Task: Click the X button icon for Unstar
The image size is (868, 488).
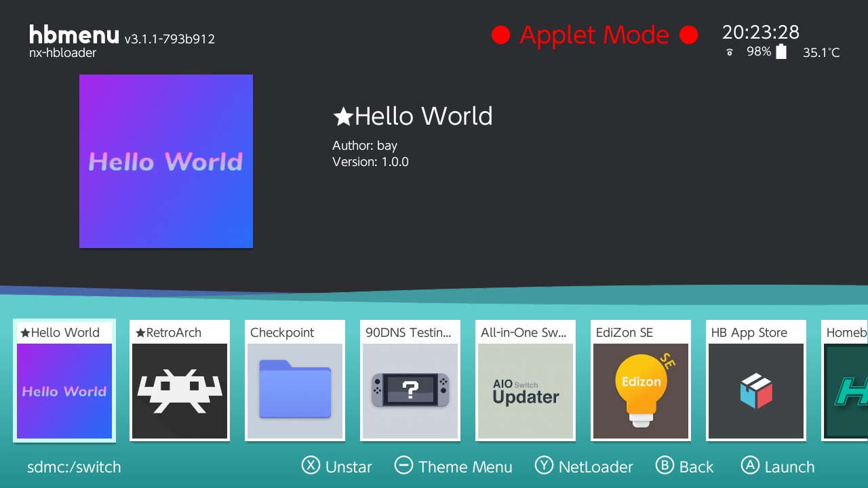Action: [x=311, y=465]
